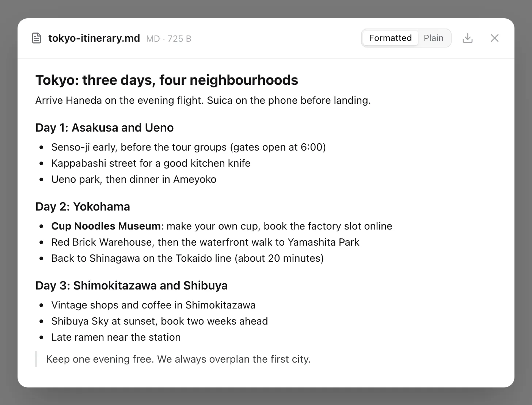Click the 'Ueno park, then dinner in Ameyoko' item
532x405 pixels.
(x=134, y=179)
